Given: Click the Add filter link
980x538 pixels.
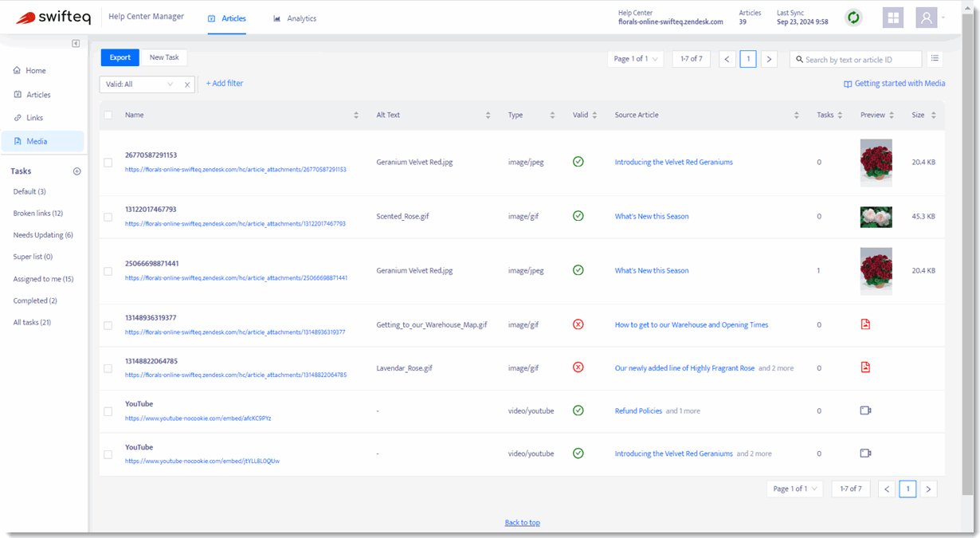Looking at the screenshot, I should tap(225, 84).
